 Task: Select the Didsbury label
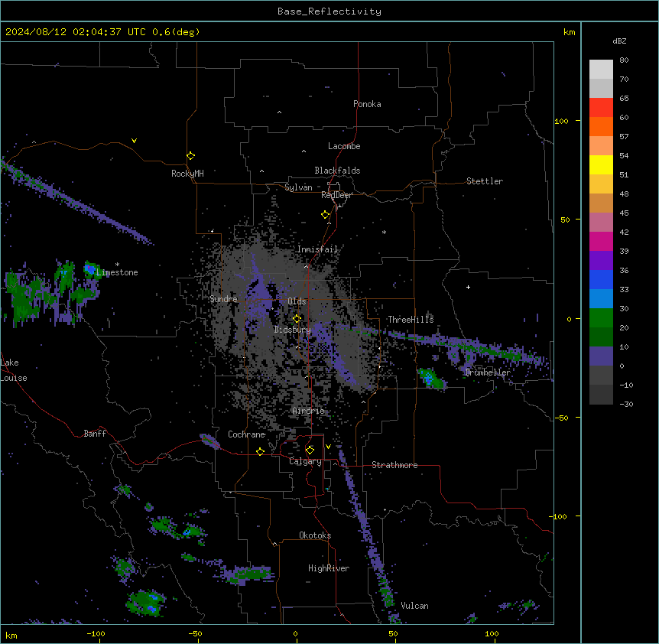click(293, 330)
